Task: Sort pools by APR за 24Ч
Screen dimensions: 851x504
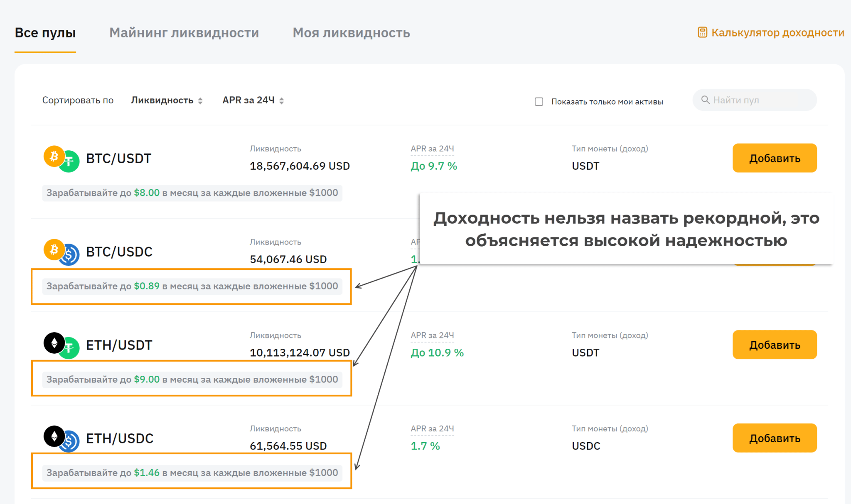Action: click(x=248, y=100)
